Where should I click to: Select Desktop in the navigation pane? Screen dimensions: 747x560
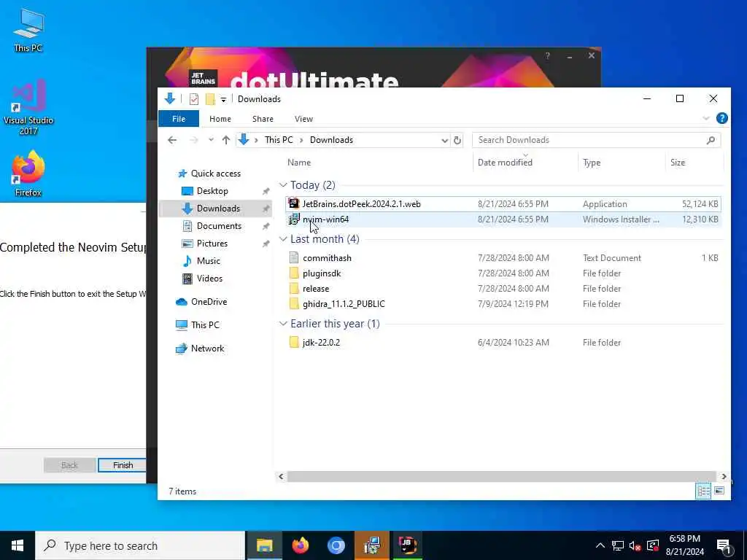[212, 191]
